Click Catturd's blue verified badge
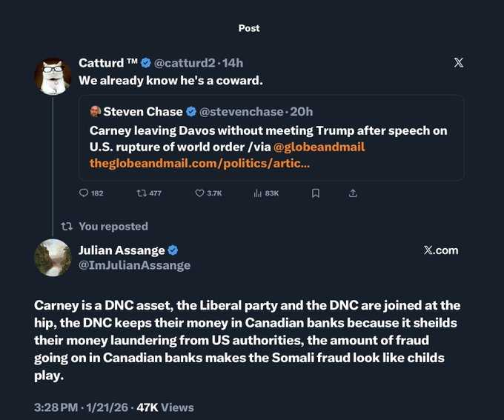Image resolution: width=504 pixels, height=420 pixels. [146, 62]
